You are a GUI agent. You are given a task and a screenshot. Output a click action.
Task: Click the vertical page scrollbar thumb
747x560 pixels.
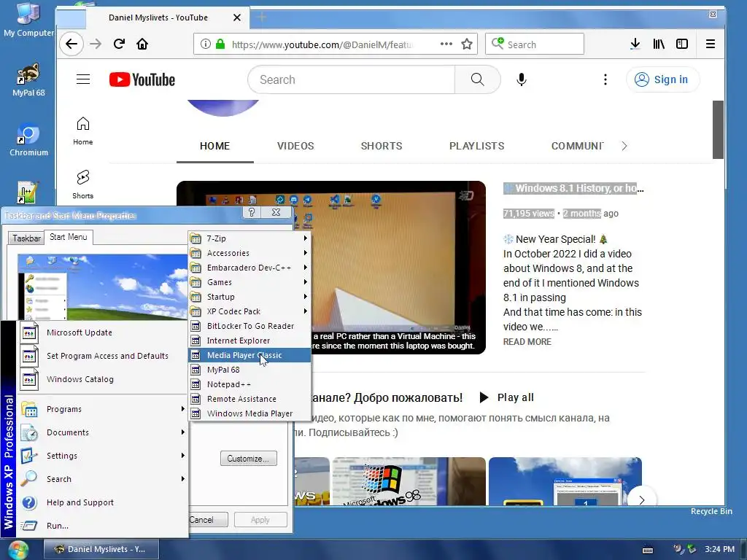[x=718, y=130]
